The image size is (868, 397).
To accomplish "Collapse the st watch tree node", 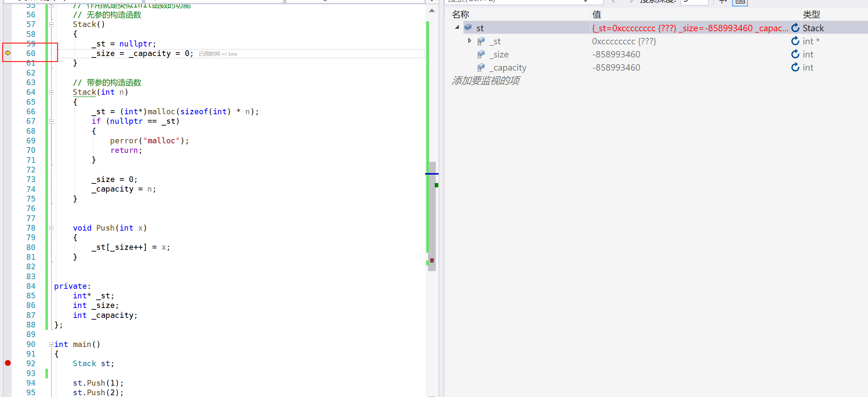I will (x=457, y=27).
